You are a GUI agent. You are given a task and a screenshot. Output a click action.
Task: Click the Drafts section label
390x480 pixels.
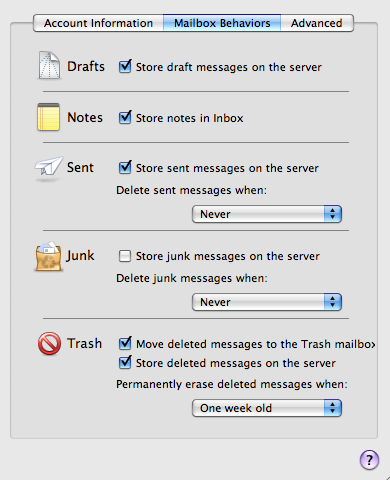click(x=86, y=66)
